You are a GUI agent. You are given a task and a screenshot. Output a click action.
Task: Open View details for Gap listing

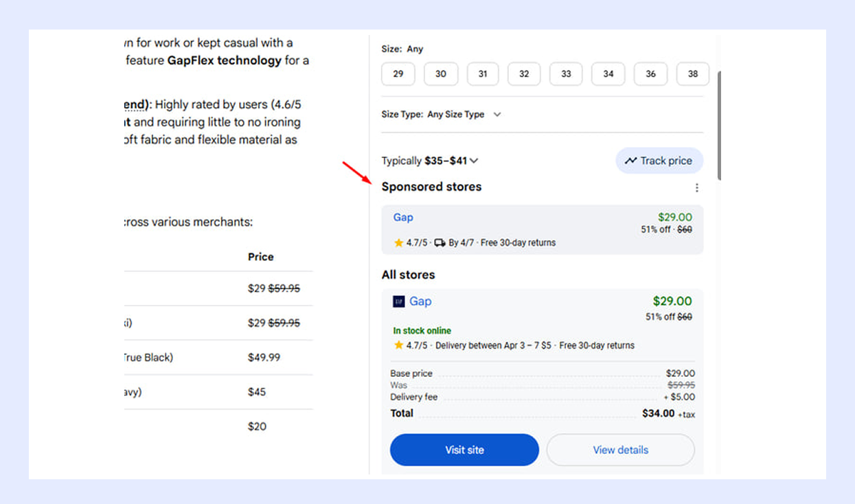(620, 450)
